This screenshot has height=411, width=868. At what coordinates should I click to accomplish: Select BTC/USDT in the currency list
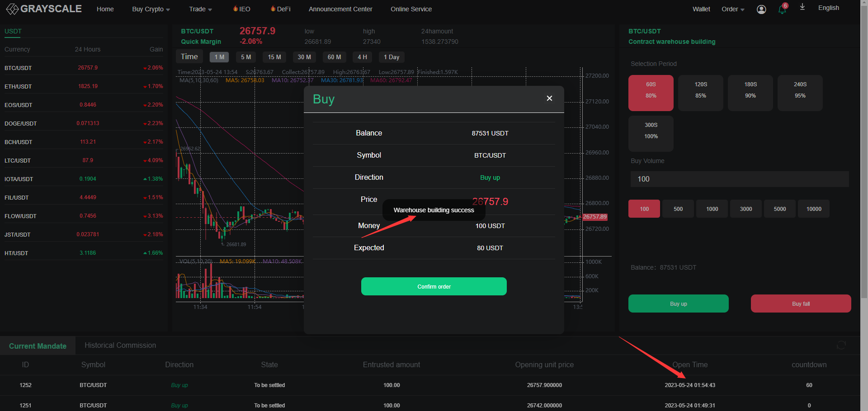[84, 68]
